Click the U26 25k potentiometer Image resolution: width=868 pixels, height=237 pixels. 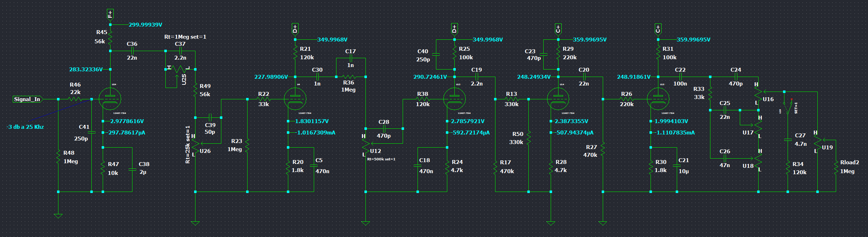click(x=195, y=144)
